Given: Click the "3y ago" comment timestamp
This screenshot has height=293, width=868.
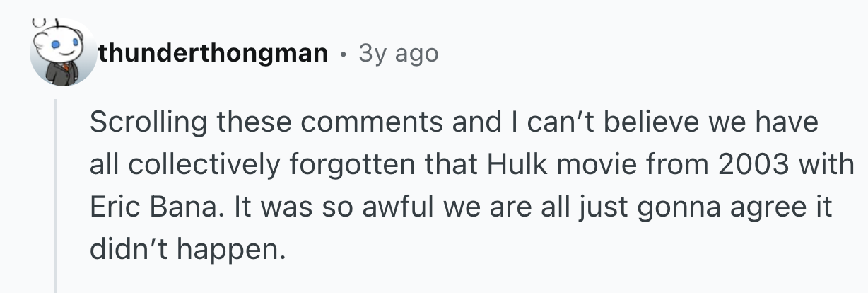Looking at the screenshot, I should pos(398,53).
